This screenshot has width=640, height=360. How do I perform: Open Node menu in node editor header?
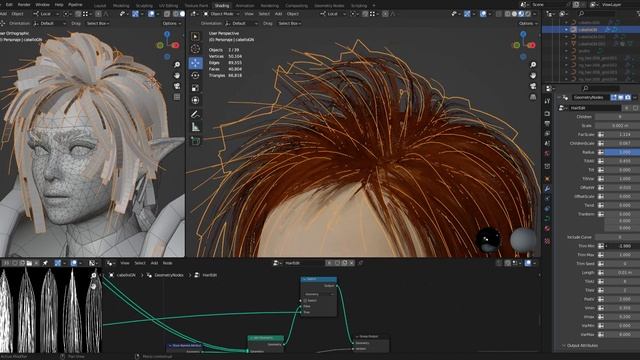pyautogui.click(x=167, y=263)
